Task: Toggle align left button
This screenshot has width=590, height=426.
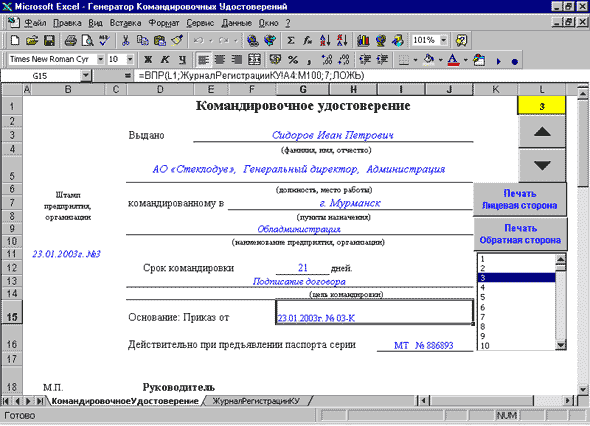Action: point(204,59)
